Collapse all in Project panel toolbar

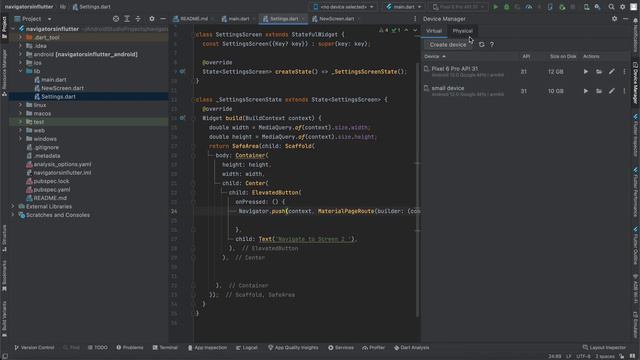[x=138, y=19]
